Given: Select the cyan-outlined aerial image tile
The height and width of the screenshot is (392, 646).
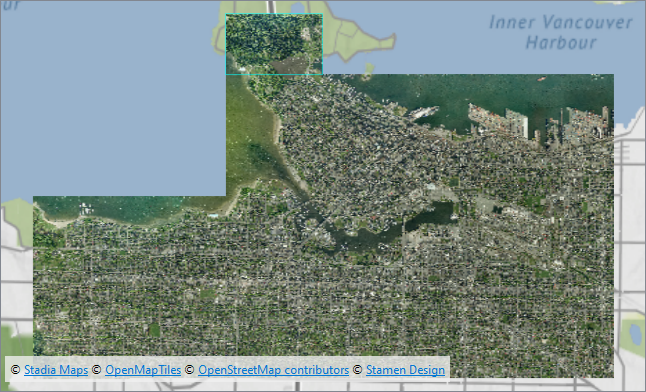Looking at the screenshot, I should [274, 44].
